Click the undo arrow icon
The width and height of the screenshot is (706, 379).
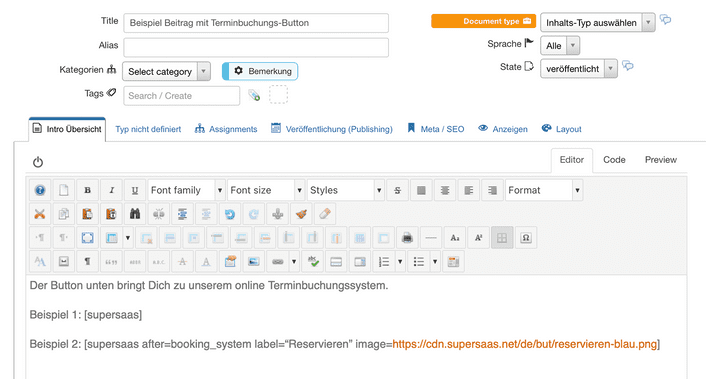[x=230, y=214]
